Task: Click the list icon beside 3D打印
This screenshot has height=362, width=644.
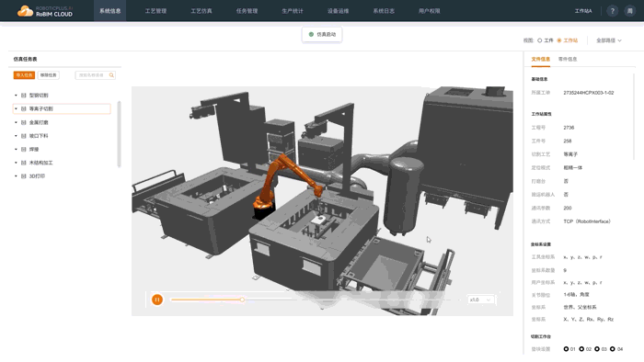Action: tap(23, 175)
